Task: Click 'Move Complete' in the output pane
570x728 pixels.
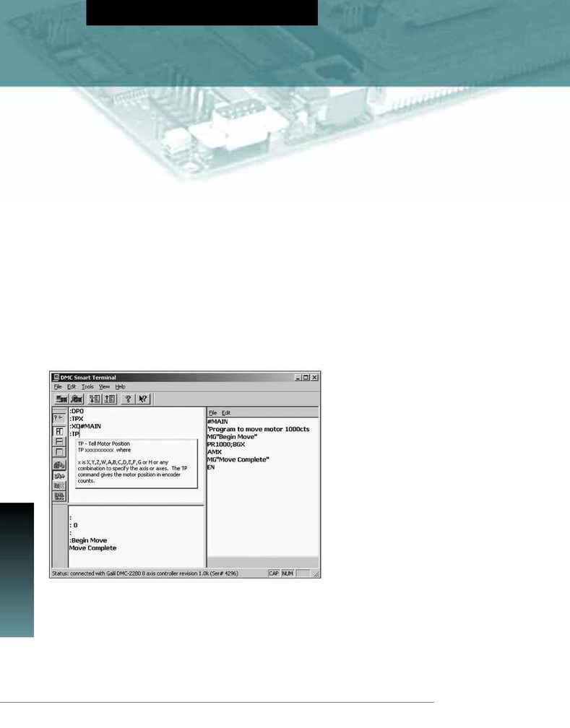Action: point(93,548)
